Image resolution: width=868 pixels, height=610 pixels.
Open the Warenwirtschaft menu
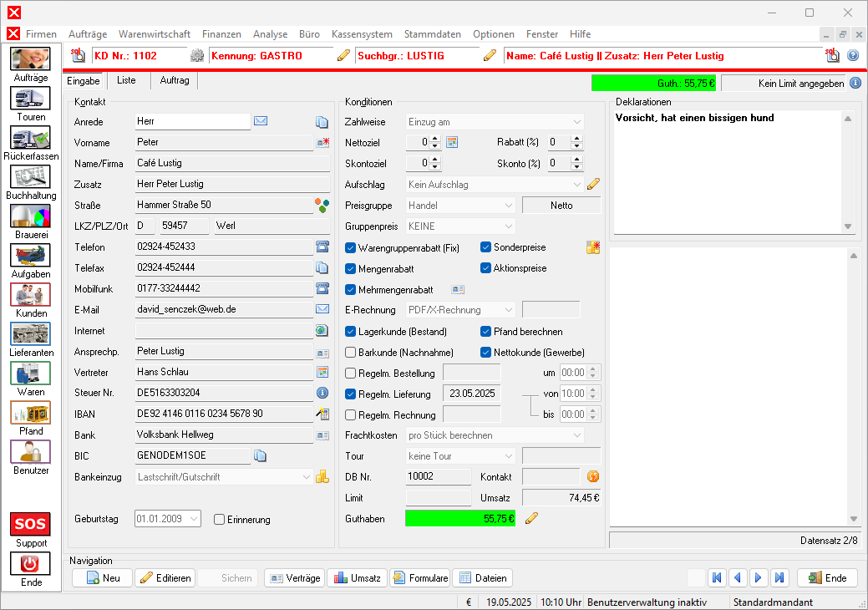155,34
